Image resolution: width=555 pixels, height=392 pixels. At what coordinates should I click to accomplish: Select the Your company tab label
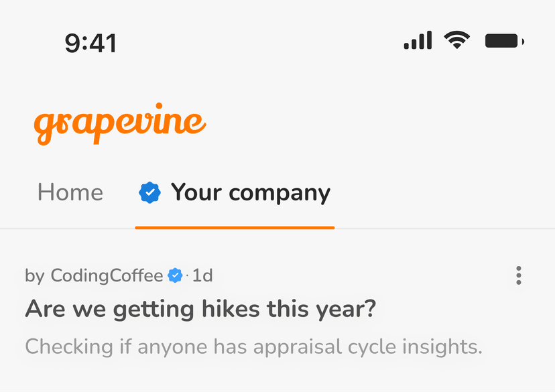tap(250, 193)
